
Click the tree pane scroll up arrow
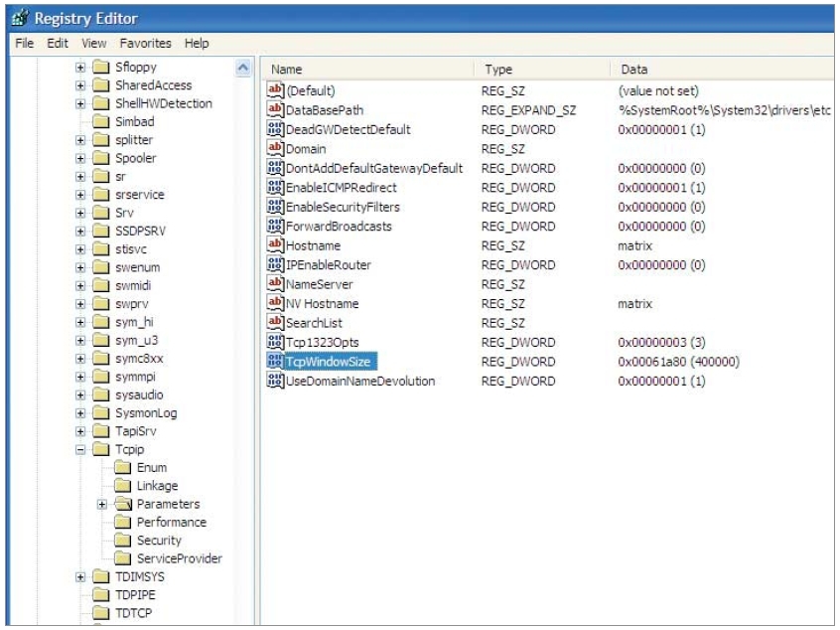(242, 67)
